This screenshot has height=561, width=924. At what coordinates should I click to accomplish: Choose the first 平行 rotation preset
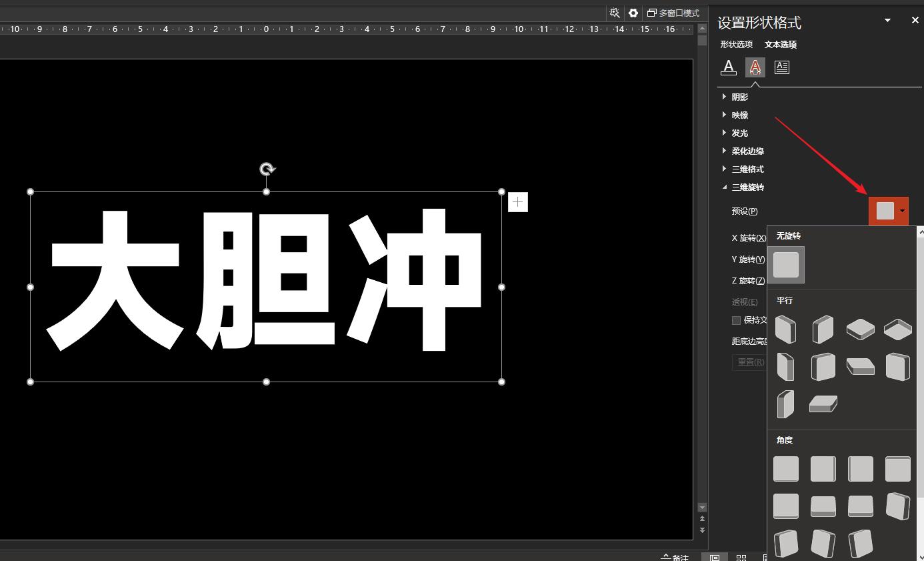point(786,330)
